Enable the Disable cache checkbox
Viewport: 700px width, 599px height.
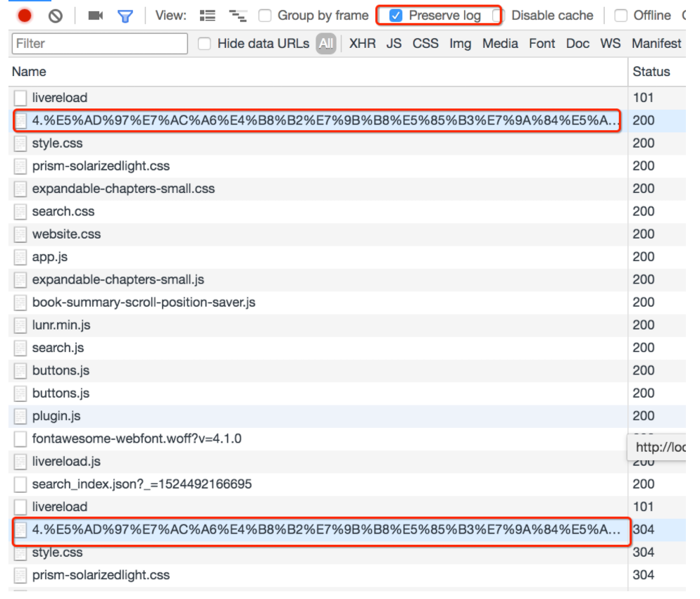498,15
